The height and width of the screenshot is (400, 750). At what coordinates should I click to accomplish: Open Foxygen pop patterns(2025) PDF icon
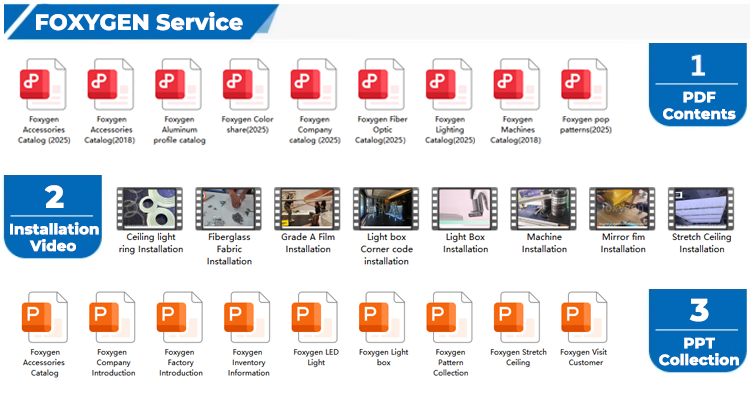click(586, 84)
